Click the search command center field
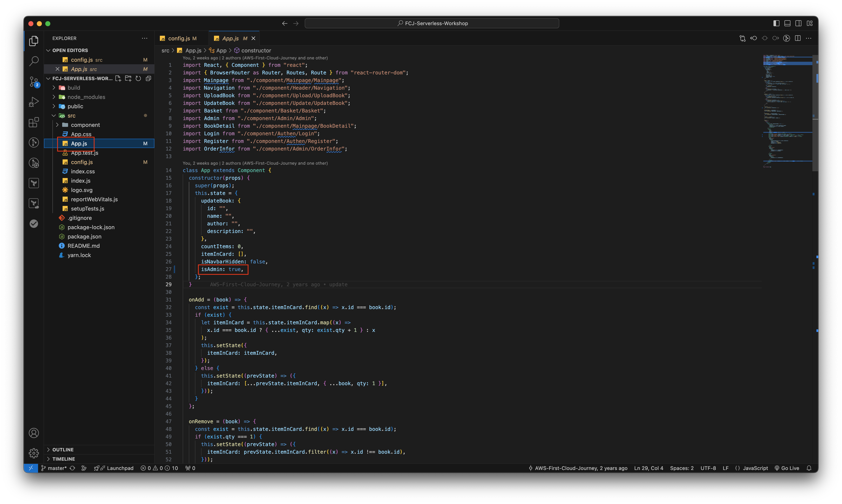Viewport: 842px width, 504px height. 432,23
